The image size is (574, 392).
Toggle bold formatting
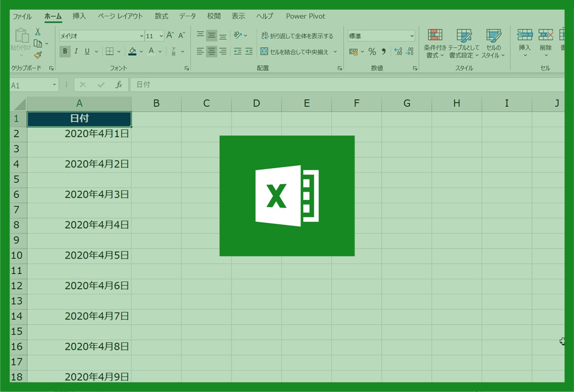click(65, 52)
